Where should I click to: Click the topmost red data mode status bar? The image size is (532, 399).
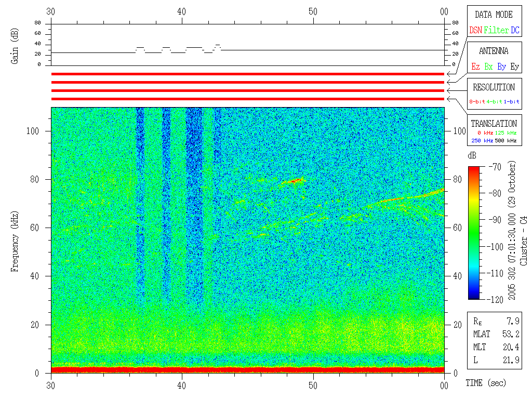pos(248,74)
